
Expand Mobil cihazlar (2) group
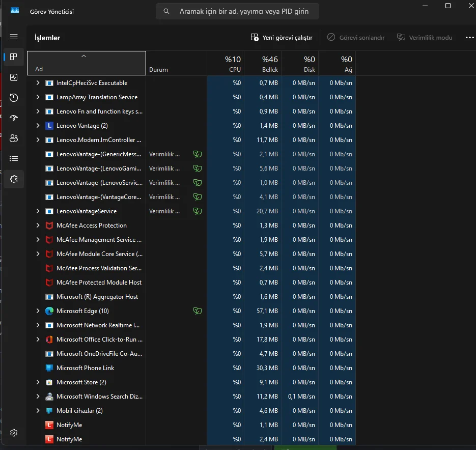pyautogui.click(x=38, y=410)
